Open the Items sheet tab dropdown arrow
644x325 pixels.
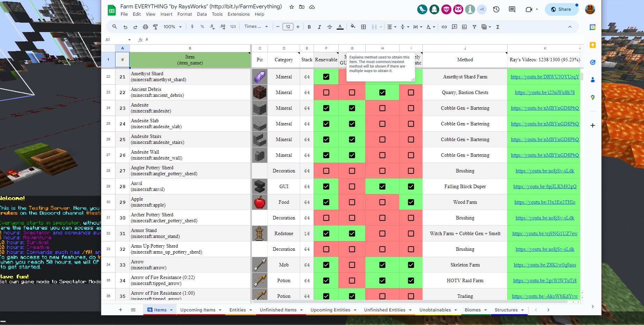(171, 310)
